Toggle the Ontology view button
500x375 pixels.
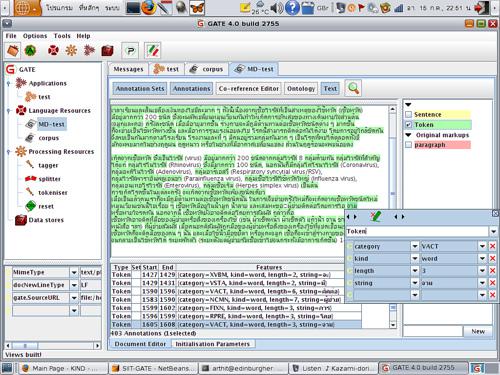(301, 88)
